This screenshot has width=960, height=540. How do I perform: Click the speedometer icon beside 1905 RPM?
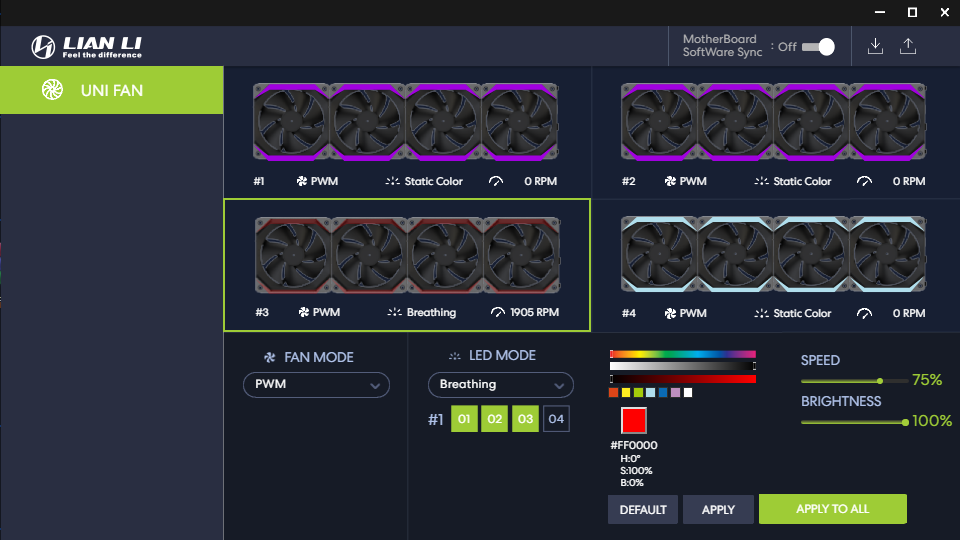[498, 312]
